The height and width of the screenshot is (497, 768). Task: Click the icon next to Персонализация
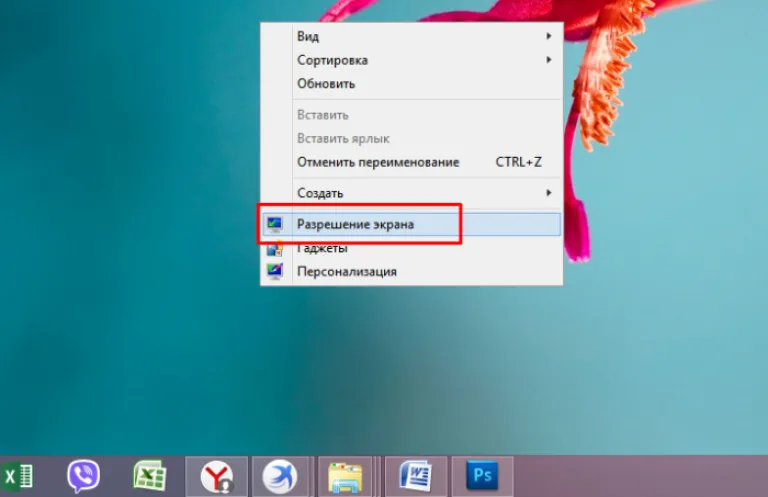(x=275, y=271)
